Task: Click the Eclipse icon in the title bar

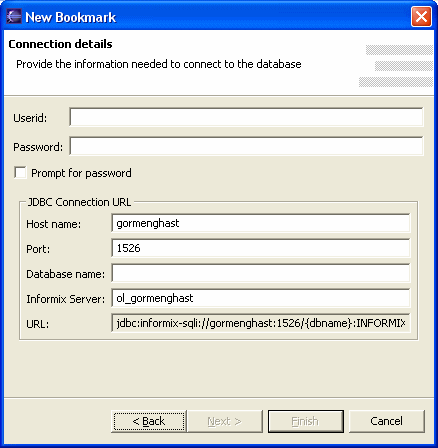Action: (14, 17)
